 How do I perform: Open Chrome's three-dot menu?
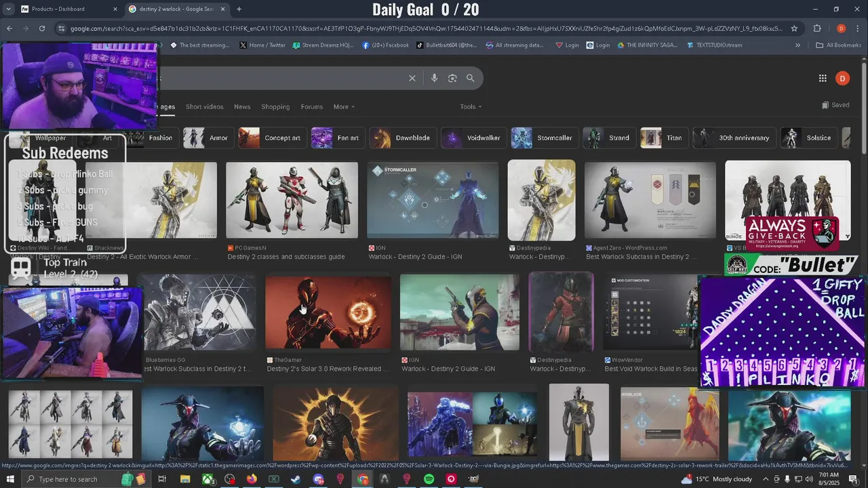click(858, 28)
